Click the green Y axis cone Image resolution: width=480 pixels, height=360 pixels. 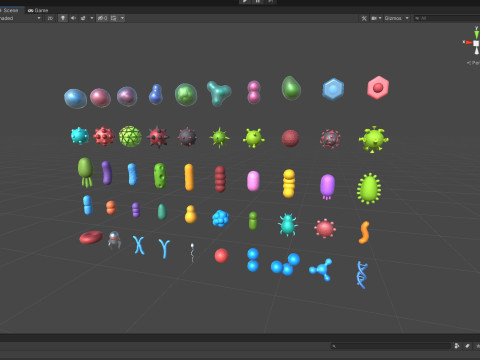476,34
